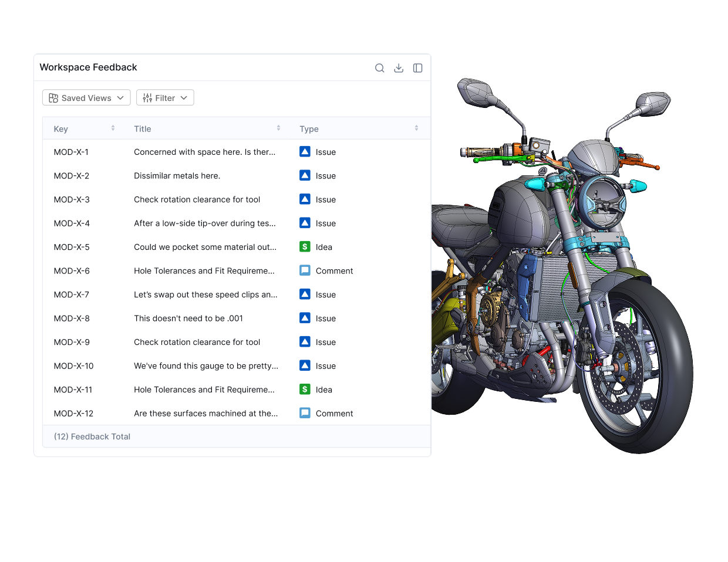
Task: Select the MOD-X-12 machined surfaces row
Action: [204, 413]
